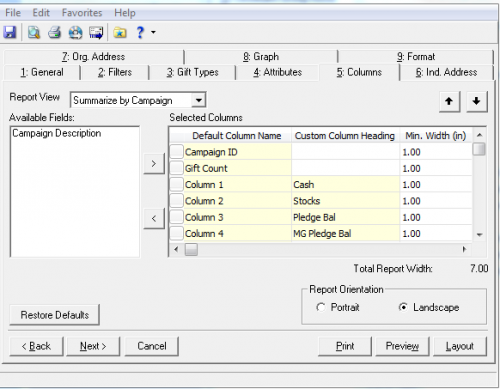Click the Print printer icon
Image resolution: width=500 pixels, height=389 pixels.
point(54,32)
